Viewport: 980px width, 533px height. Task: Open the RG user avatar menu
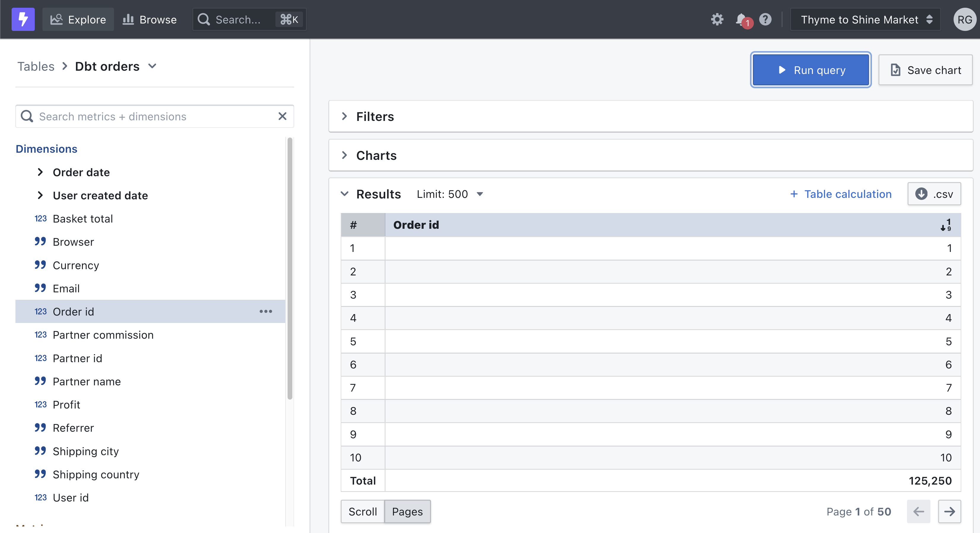(965, 19)
